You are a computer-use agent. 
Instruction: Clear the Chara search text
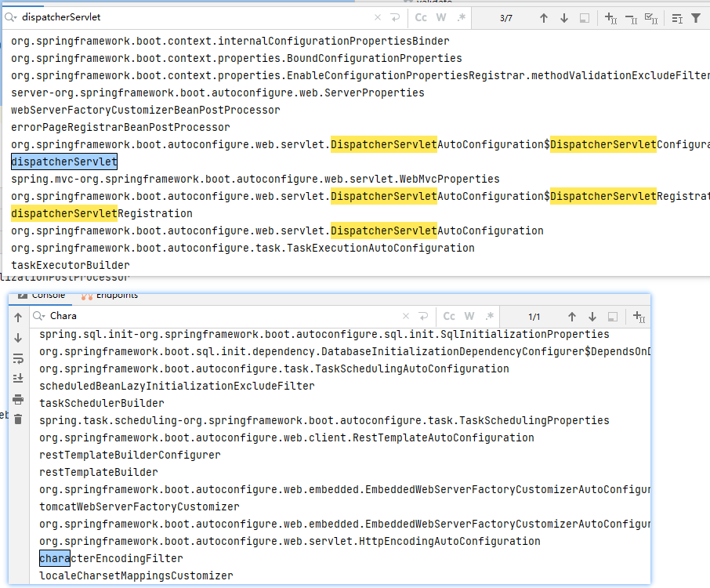pos(406,316)
